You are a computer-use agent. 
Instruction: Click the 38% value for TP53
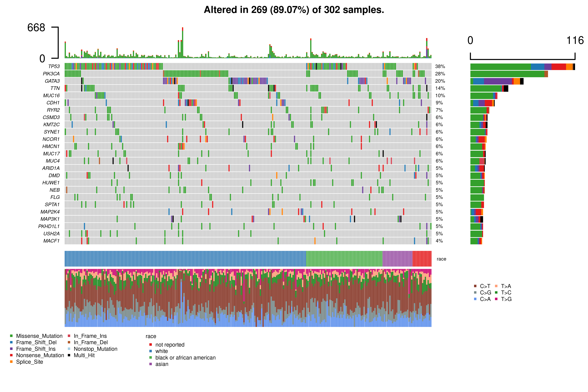440,67
